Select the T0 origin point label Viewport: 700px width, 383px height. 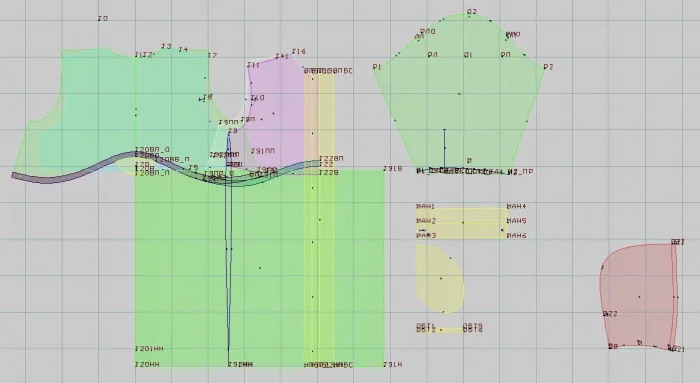pyautogui.click(x=103, y=19)
